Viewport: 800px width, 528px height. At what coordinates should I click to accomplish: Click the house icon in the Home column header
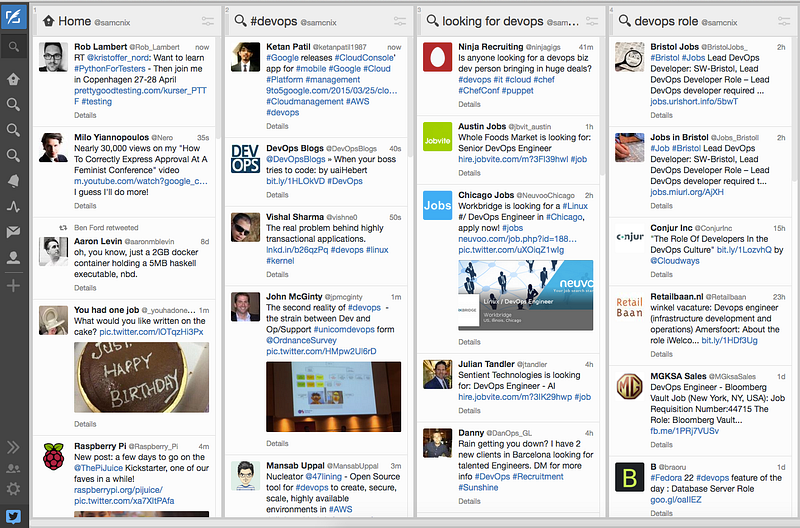(x=48, y=21)
